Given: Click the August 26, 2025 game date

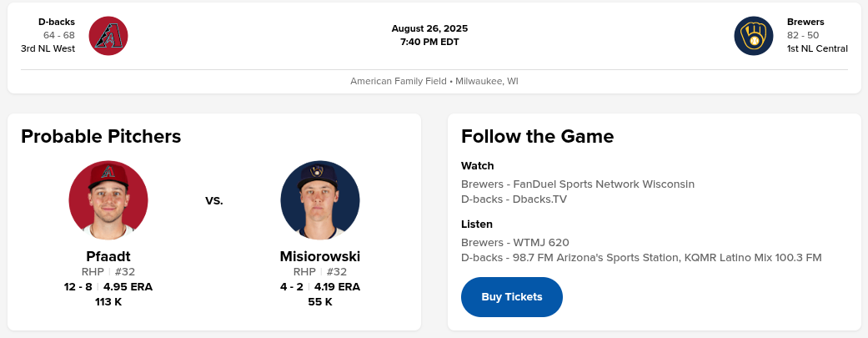Looking at the screenshot, I should click(429, 28).
